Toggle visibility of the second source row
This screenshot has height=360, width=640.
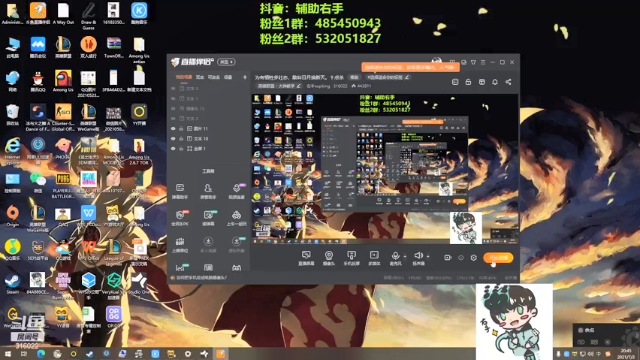pyautogui.click(x=173, y=99)
